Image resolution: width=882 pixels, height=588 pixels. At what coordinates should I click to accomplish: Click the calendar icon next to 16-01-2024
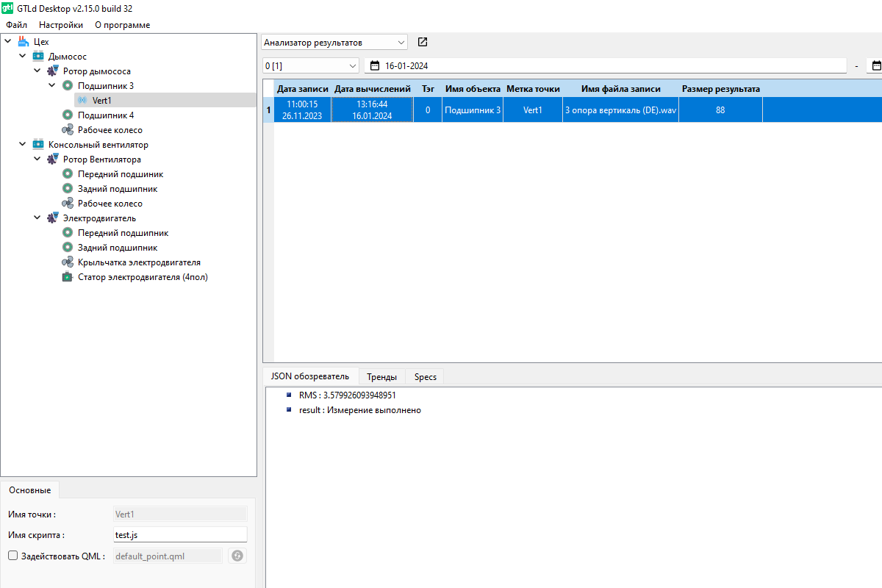[x=375, y=65]
